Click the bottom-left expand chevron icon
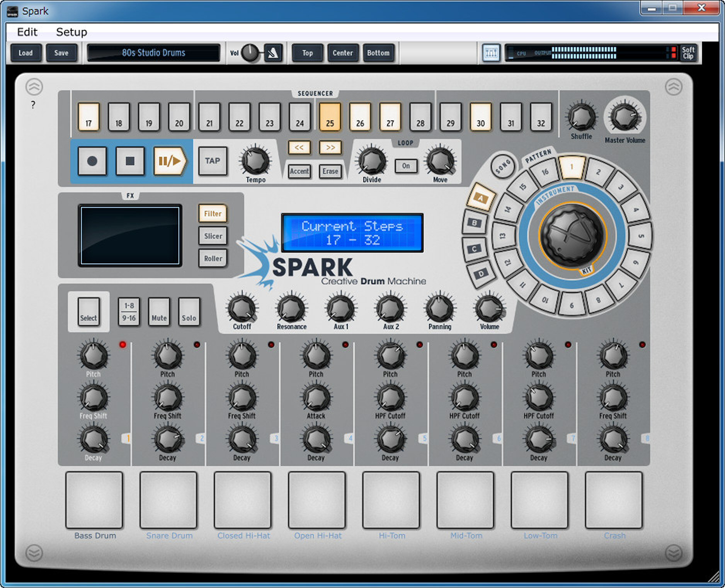Image resolution: width=725 pixels, height=588 pixels. point(34,553)
